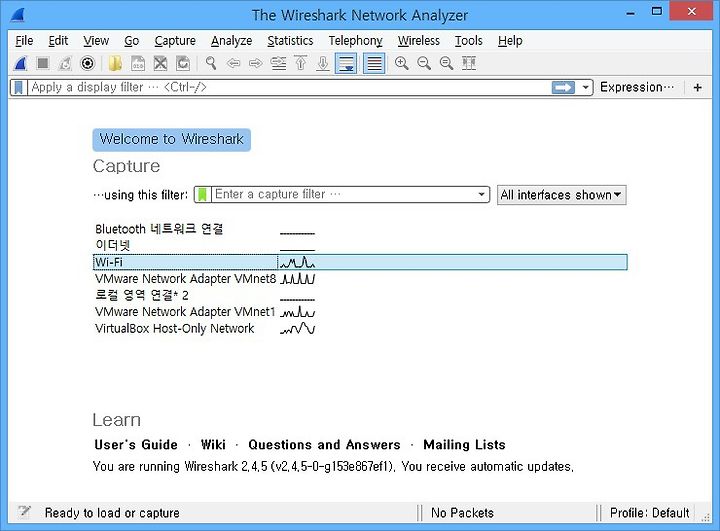
Task: Click display filter bookmark icon
Action: pyautogui.click(x=18, y=87)
